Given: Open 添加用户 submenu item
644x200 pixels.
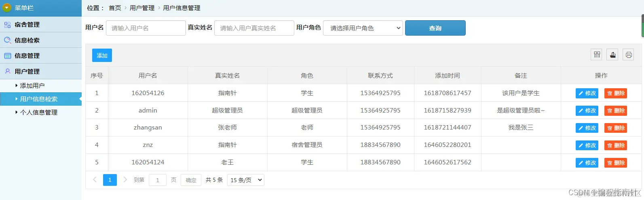Looking at the screenshot, I should [x=41, y=85].
